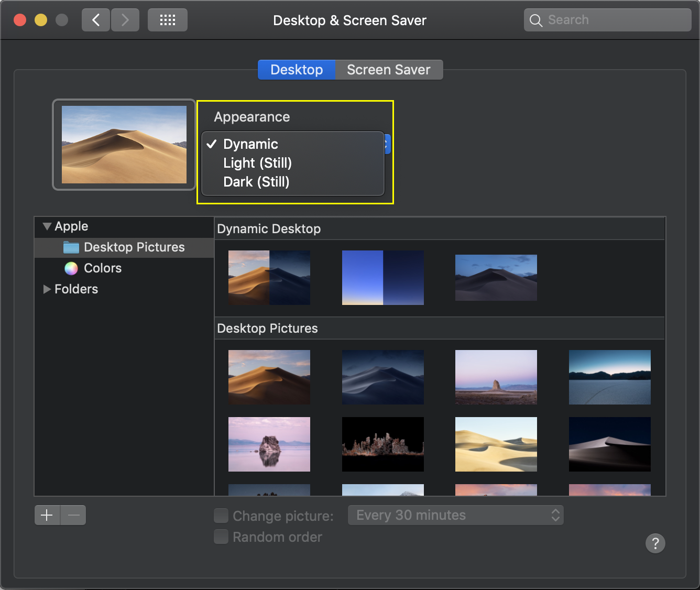Expand the Folders disclosure triangle
700x590 pixels.
click(x=47, y=289)
